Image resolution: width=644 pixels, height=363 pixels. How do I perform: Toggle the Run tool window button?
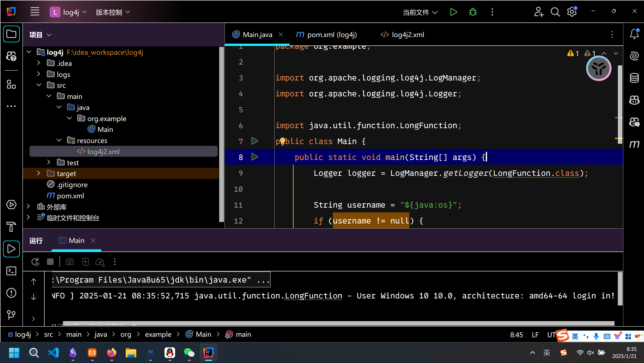[x=11, y=249]
